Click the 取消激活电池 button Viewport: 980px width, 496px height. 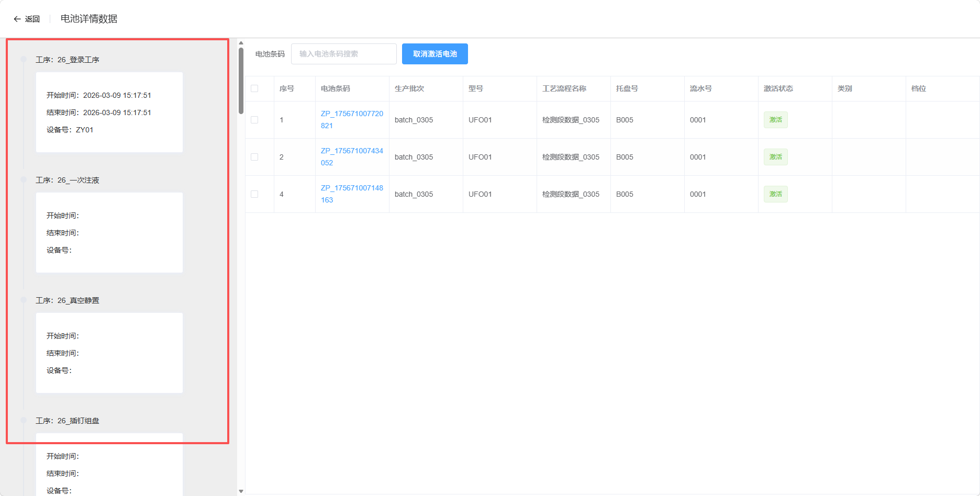435,54
